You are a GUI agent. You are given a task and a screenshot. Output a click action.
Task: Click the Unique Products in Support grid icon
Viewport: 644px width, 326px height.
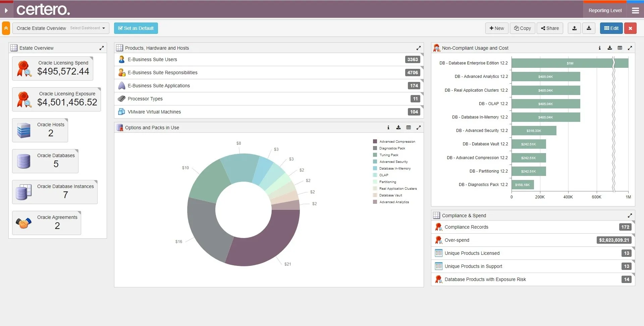coord(438,266)
